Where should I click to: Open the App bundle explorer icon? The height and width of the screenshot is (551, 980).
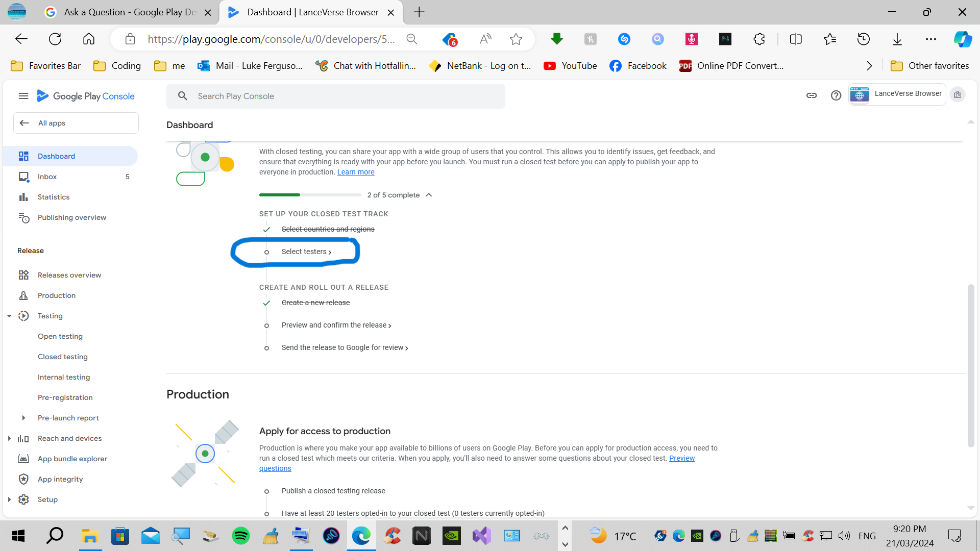coord(23,459)
